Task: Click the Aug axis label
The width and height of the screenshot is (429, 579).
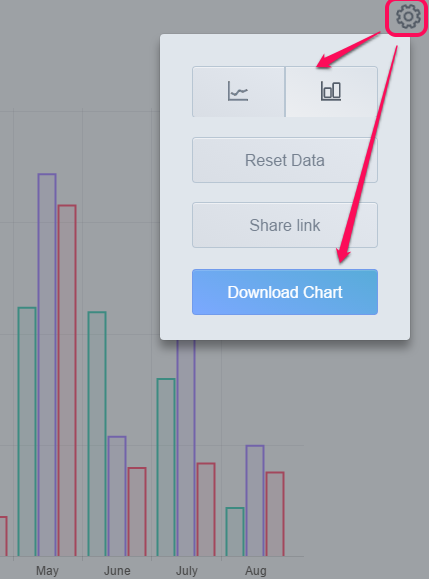Action: click(255, 571)
